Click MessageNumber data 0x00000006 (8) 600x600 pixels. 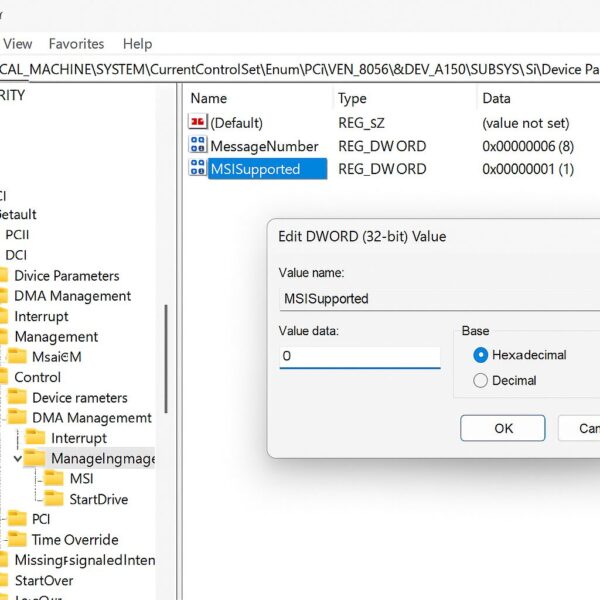[x=528, y=146]
